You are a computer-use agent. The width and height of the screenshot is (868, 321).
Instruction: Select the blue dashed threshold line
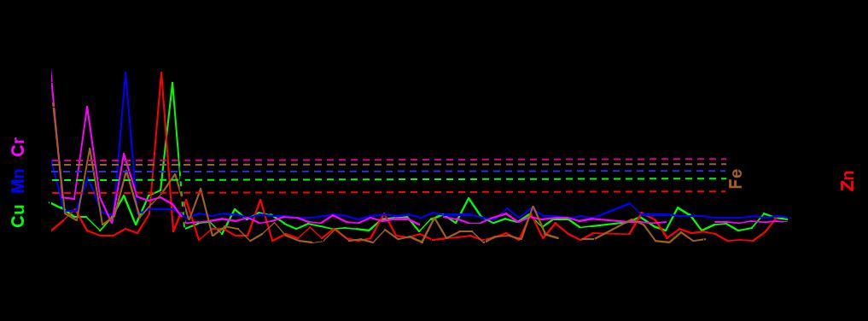pos(388,171)
